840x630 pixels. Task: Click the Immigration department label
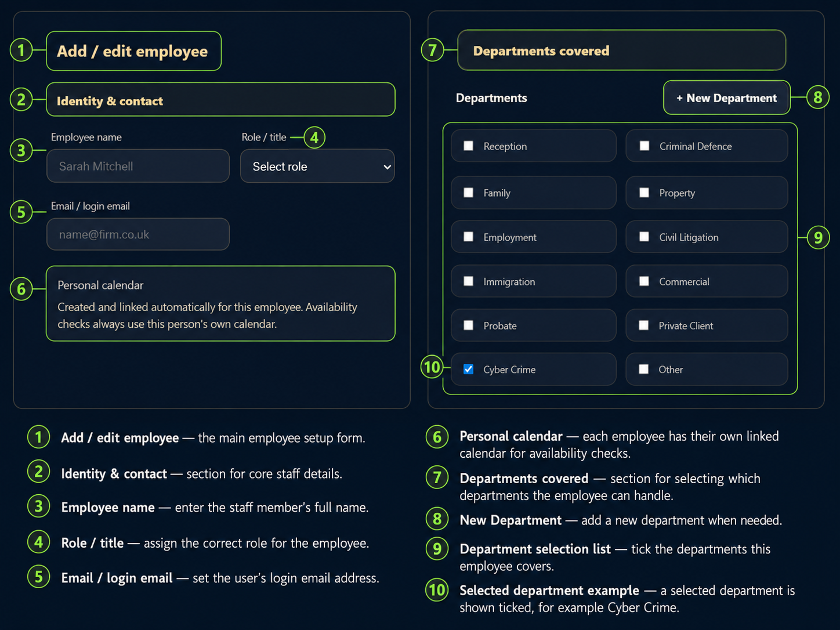point(509,282)
